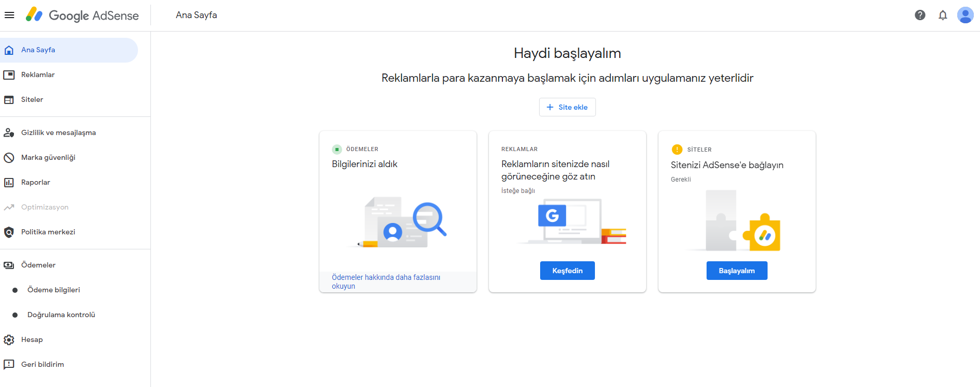Go to Ana Sayfa in sidebar
Viewport: 980px width, 387px height.
[69, 50]
